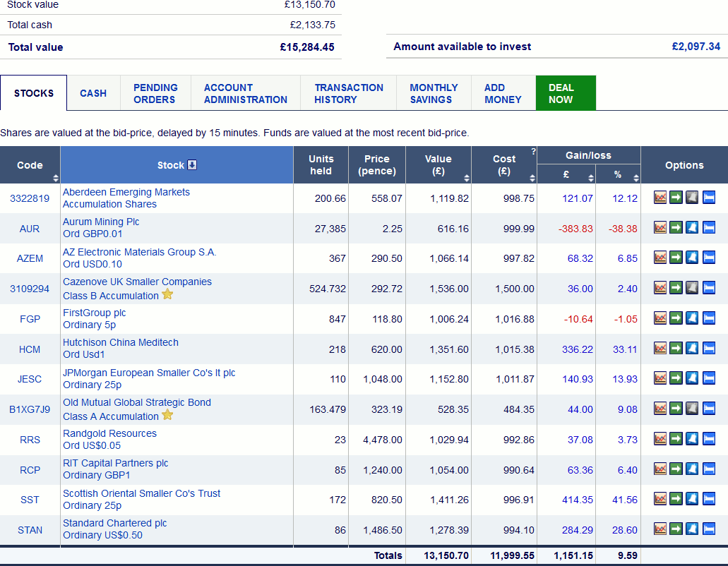Click the Scottish Oriental gain percentage 41.56

tap(625, 500)
